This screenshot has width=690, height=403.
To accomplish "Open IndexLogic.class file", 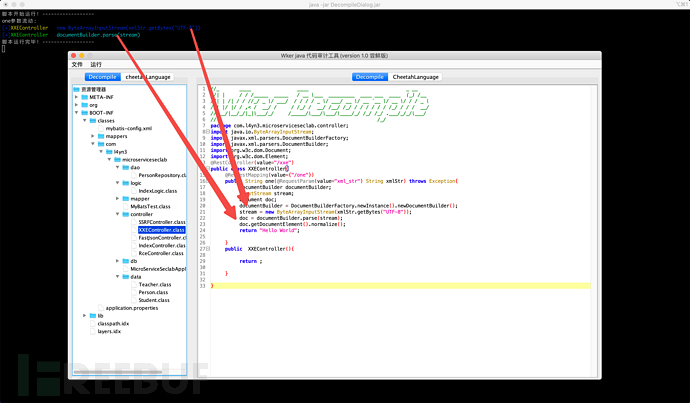I will pyautogui.click(x=158, y=191).
